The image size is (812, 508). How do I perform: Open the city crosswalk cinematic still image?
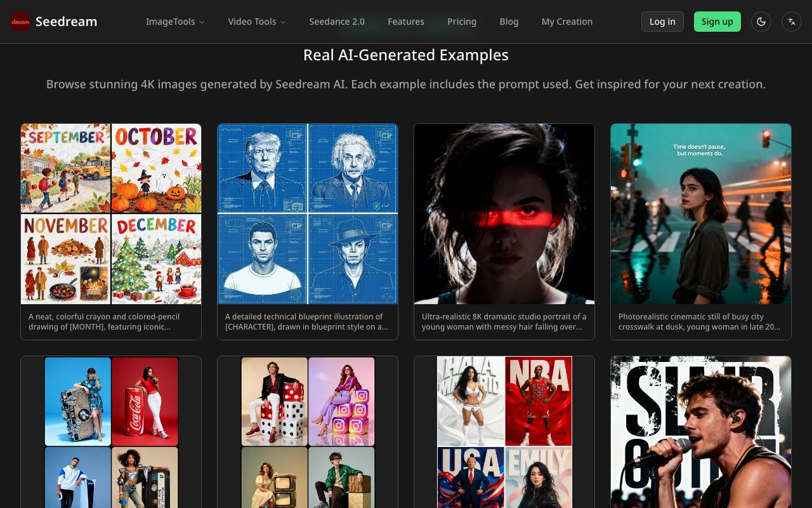pos(701,214)
